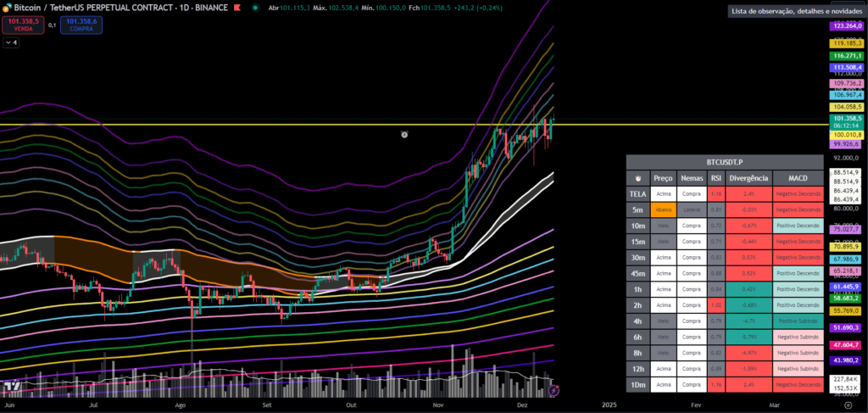
Task: Click the Nov label on the time axis
Action: point(438,405)
